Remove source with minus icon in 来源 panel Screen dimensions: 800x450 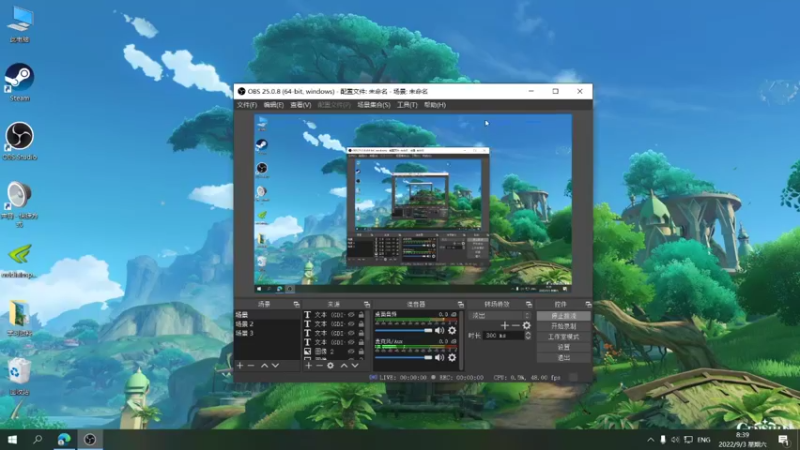319,365
